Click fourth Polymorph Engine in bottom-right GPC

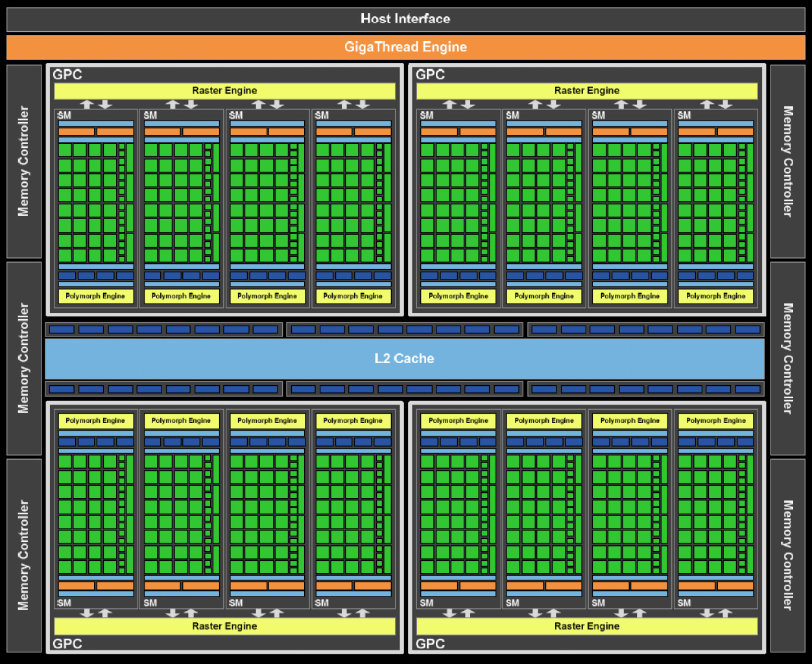point(716,421)
